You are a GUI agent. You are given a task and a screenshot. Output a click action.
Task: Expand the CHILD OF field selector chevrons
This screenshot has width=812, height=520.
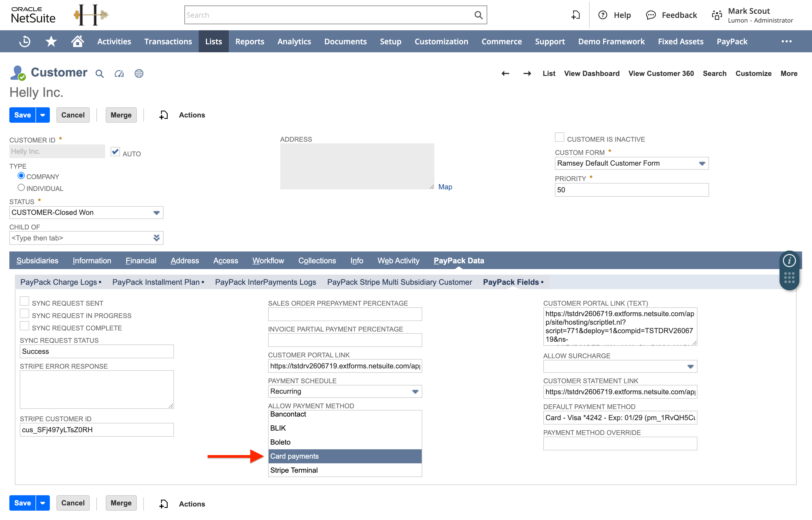pyautogui.click(x=156, y=238)
